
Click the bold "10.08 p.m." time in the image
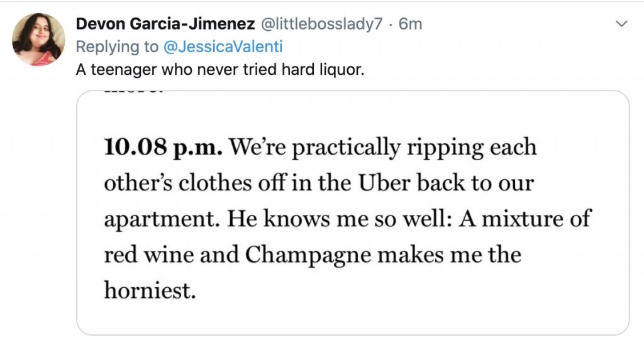tap(163, 148)
